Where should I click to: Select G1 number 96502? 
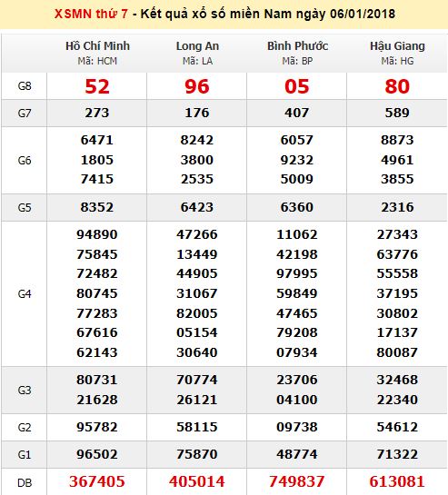coord(97,454)
